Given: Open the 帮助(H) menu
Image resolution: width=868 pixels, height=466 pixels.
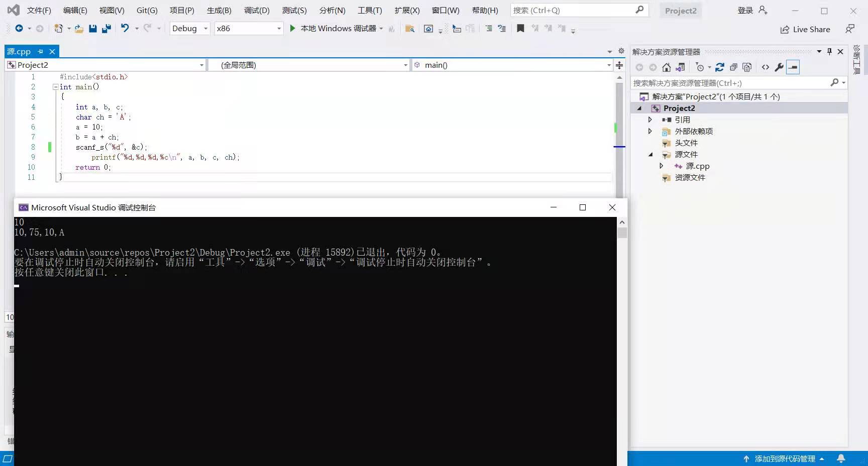Looking at the screenshot, I should [x=485, y=10].
